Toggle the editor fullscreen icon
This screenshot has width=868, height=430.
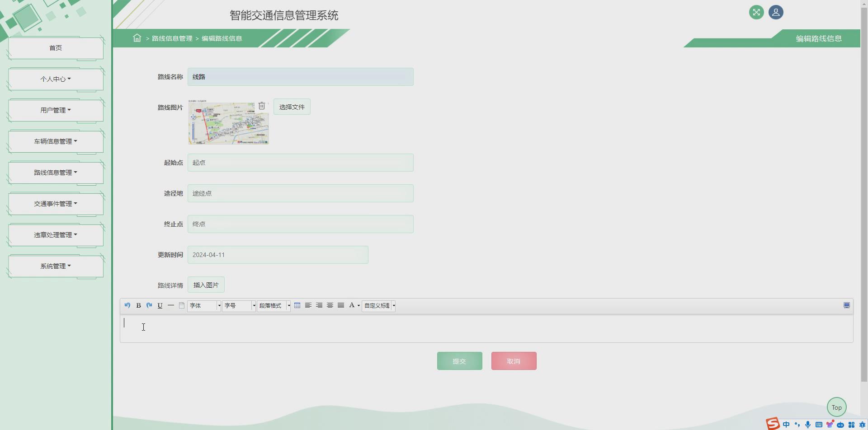847,305
